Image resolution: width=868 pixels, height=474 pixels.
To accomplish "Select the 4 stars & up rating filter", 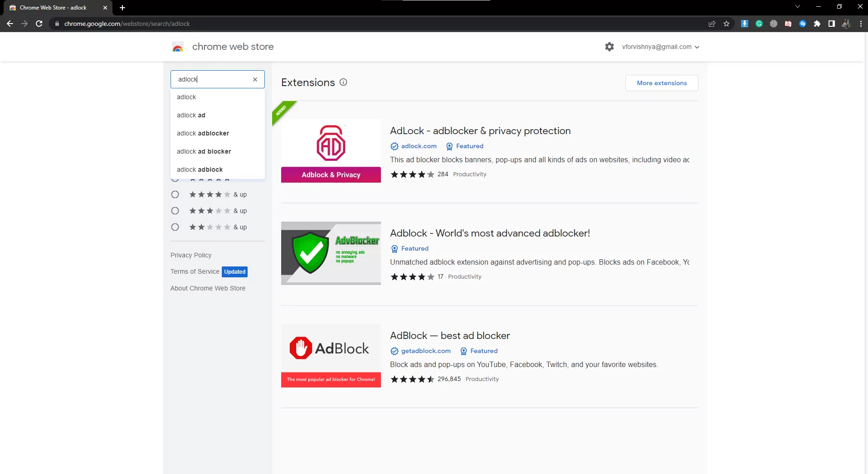I will click(175, 194).
